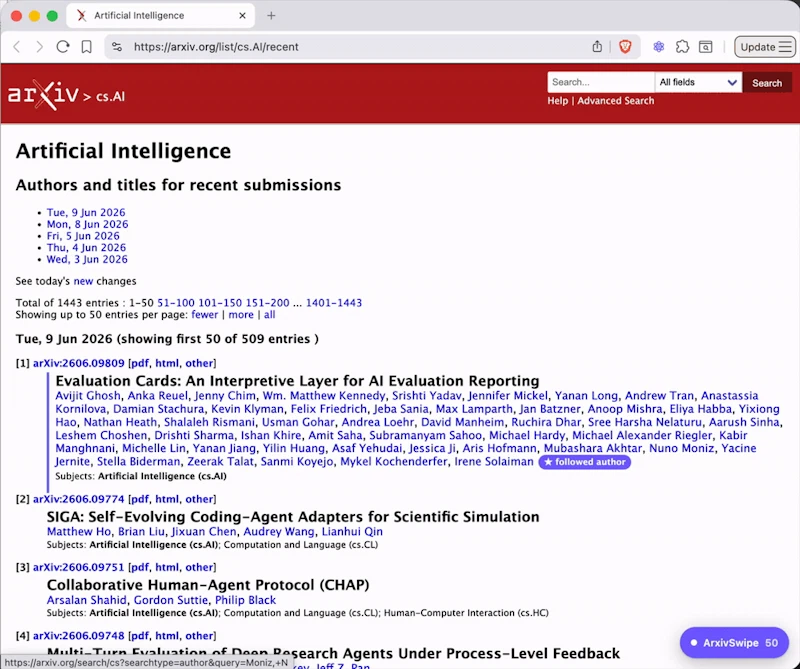Click author Matthew Ho

click(79, 532)
